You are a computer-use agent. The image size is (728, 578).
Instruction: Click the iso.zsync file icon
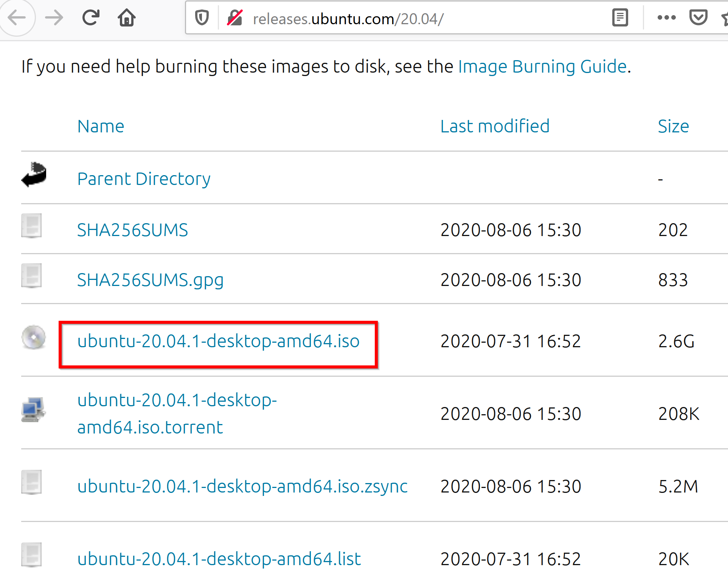point(31,482)
